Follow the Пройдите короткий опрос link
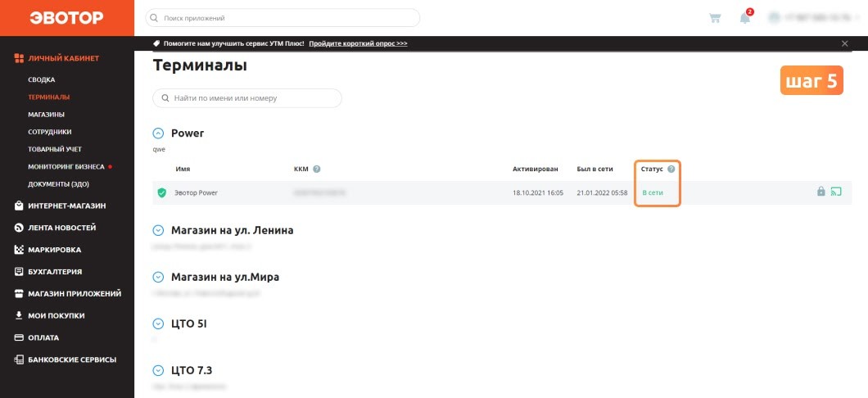This screenshot has width=868, height=398. click(358, 43)
